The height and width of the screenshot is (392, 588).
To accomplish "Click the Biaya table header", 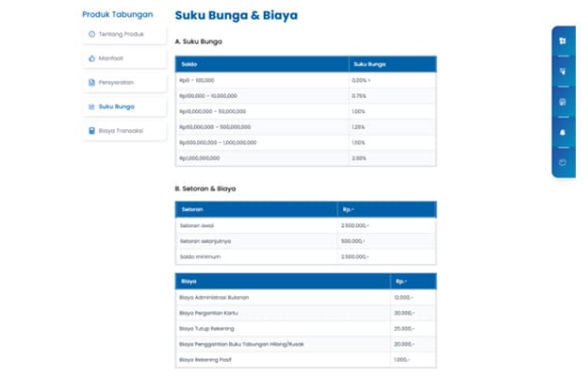I will point(188,281).
